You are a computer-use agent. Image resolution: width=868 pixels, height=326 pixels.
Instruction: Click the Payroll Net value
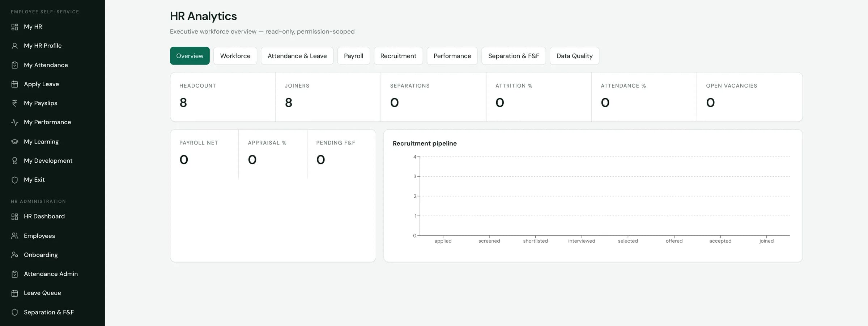tap(184, 160)
